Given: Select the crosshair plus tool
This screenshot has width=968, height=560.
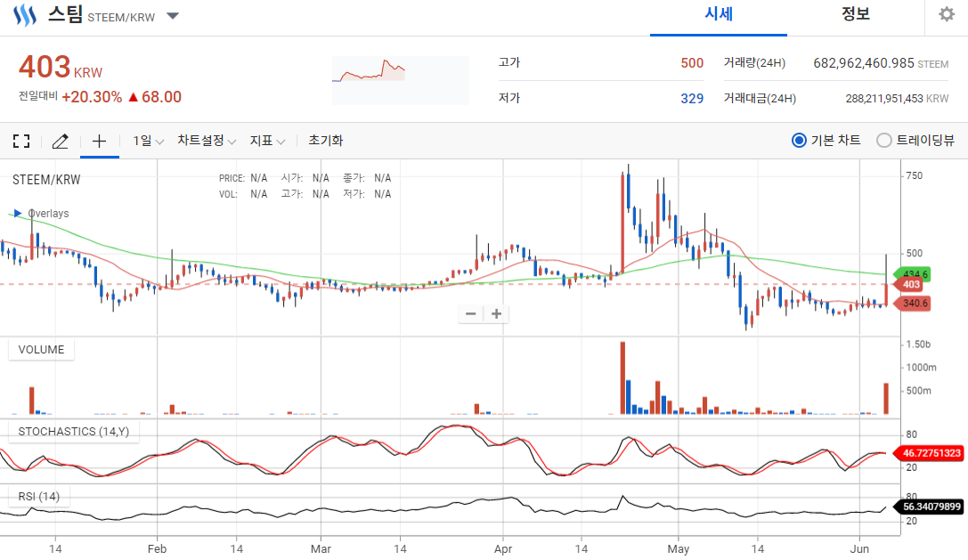Looking at the screenshot, I should pos(100,142).
